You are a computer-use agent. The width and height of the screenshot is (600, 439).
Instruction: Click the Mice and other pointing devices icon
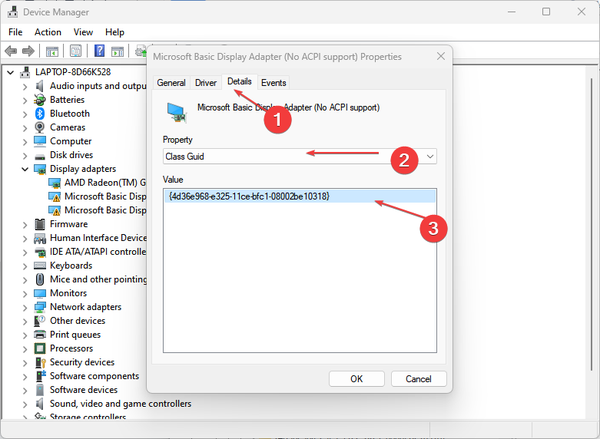point(40,279)
